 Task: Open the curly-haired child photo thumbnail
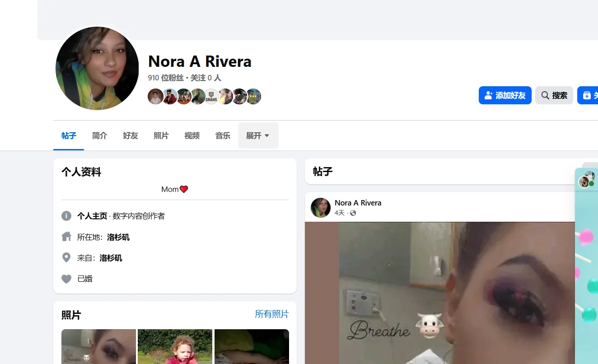tap(175, 346)
